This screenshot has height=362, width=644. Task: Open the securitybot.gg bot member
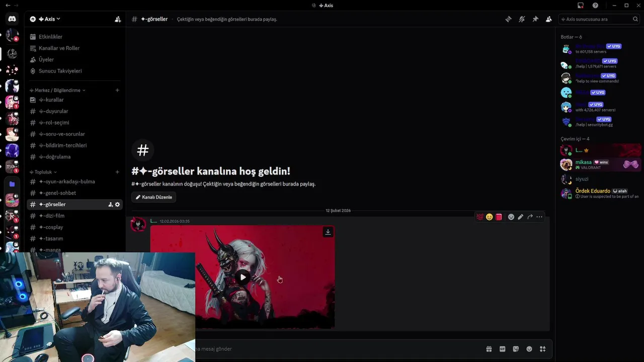(600, 122)
